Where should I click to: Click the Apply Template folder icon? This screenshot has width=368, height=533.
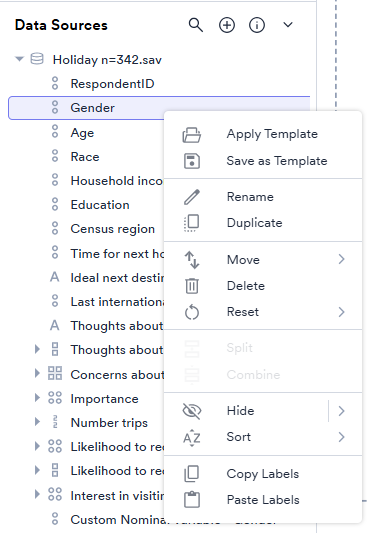pos(192,135)
